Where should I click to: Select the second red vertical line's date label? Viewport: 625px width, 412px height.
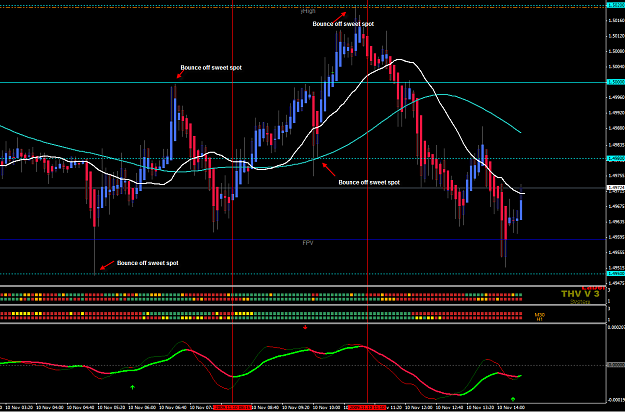pos(367,408)
